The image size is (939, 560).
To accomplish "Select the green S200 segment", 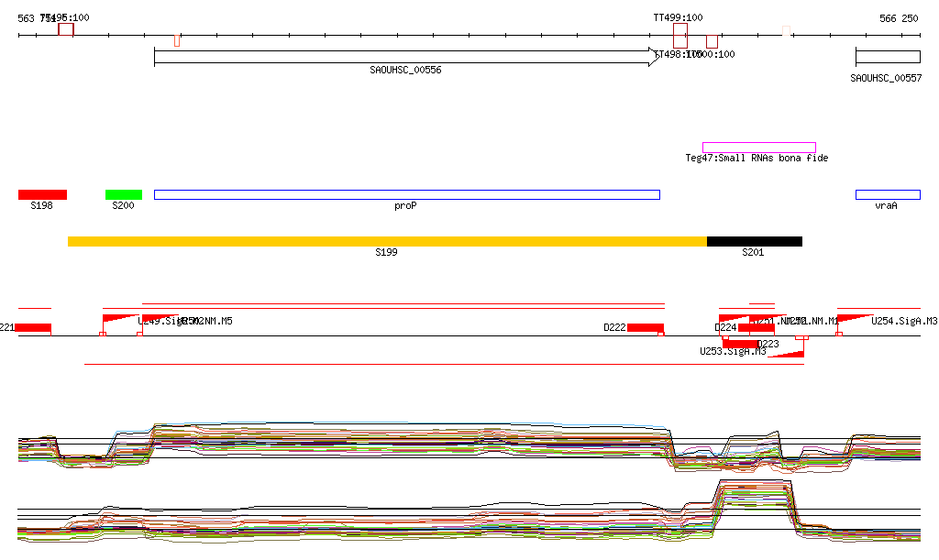I will tap(124, 194).
